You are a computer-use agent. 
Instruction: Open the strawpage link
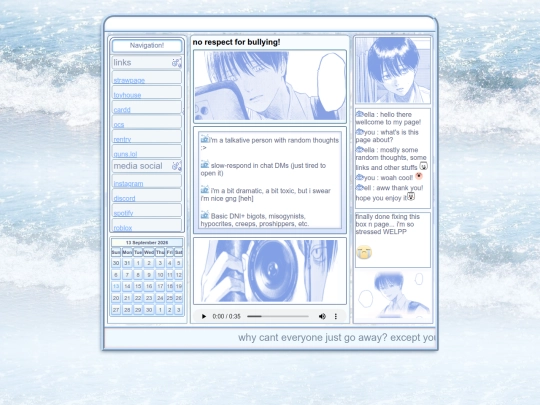pyautogui.click(x=129, y=81)
